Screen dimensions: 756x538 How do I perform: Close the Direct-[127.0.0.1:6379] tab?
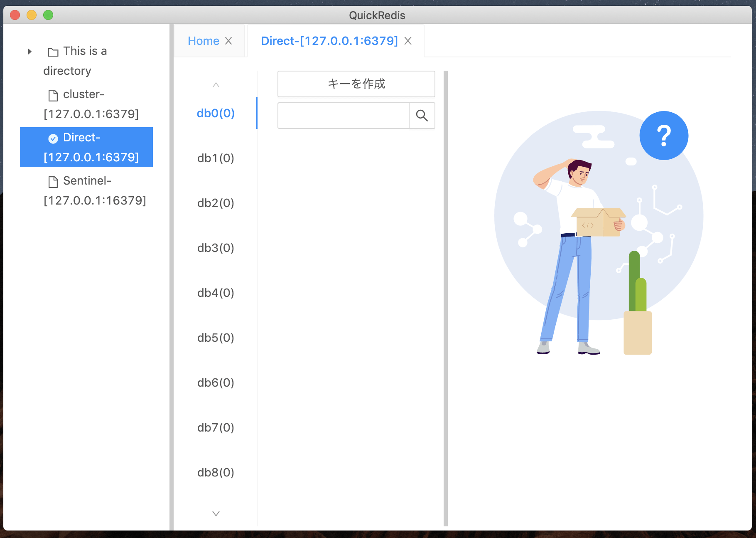click(x=408, y=41)
